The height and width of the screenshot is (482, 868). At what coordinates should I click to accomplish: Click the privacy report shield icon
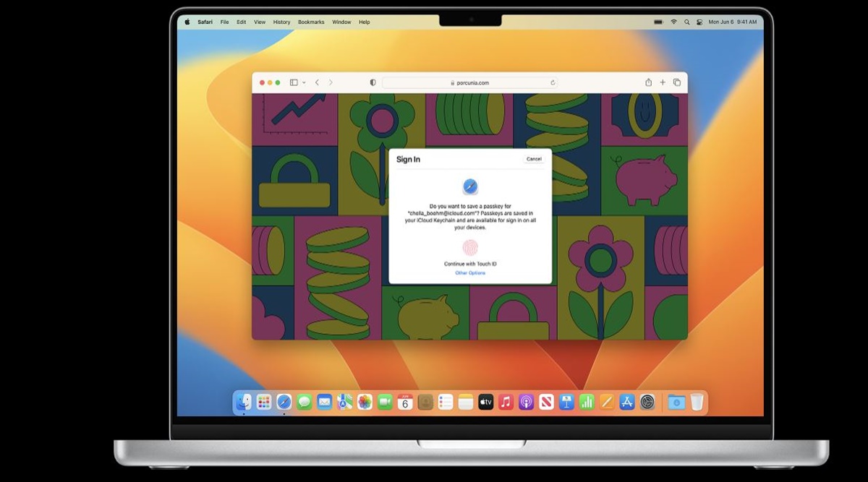click(x=373, y=82)
